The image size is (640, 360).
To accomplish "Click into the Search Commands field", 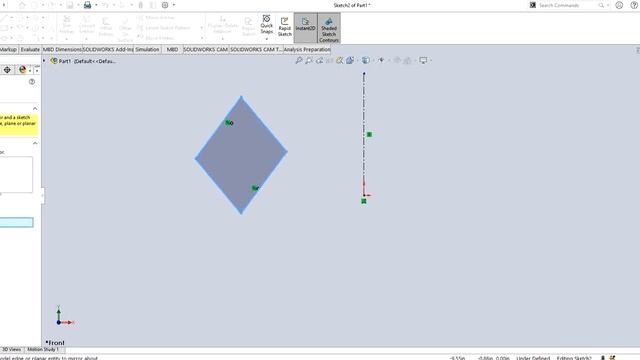I will point(565,5).
